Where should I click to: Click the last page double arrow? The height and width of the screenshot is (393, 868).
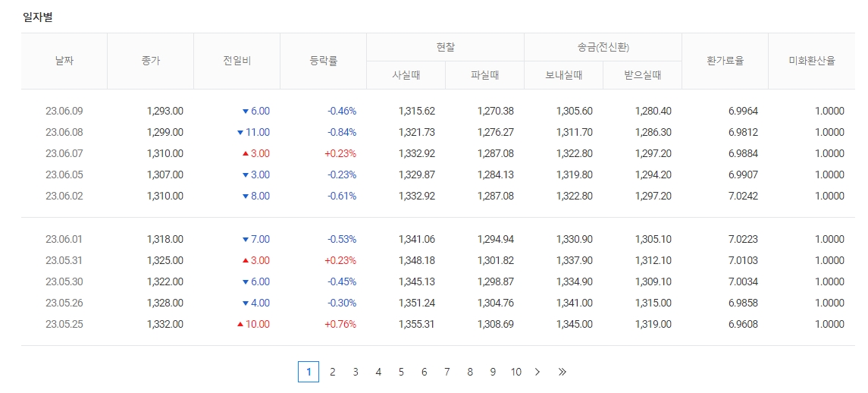point(562,372)
